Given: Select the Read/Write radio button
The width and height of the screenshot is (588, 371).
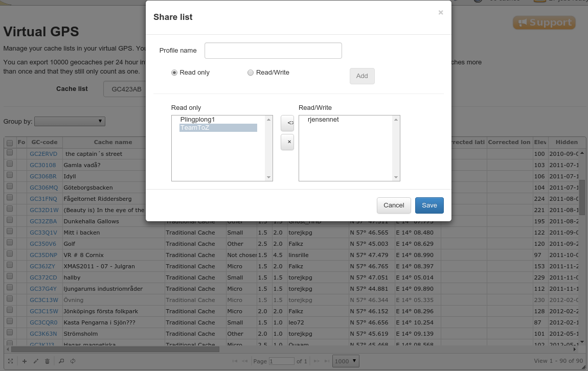Looking at the screenshot, I should (x=251, y=73).
